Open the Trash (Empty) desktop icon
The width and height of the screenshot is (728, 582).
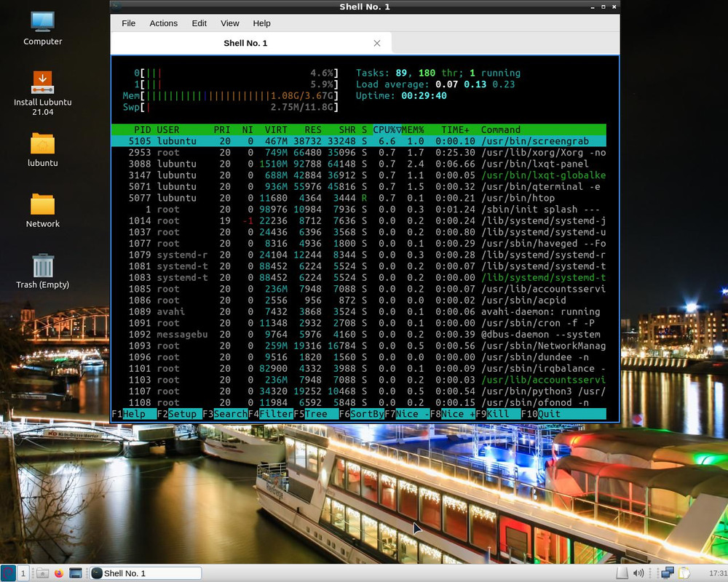[x=43, y=271]
